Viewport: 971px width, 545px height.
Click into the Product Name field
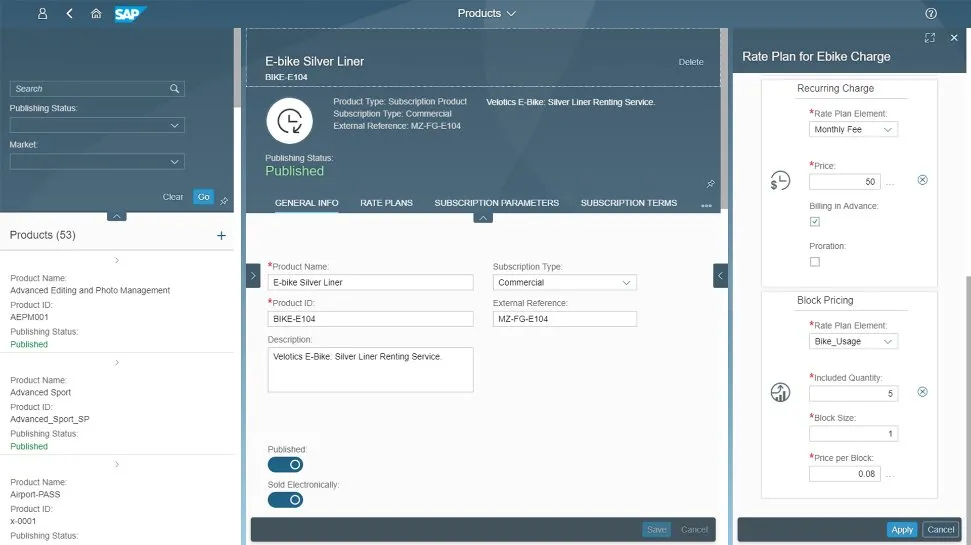pyautogui.click(x=370, y=283)
